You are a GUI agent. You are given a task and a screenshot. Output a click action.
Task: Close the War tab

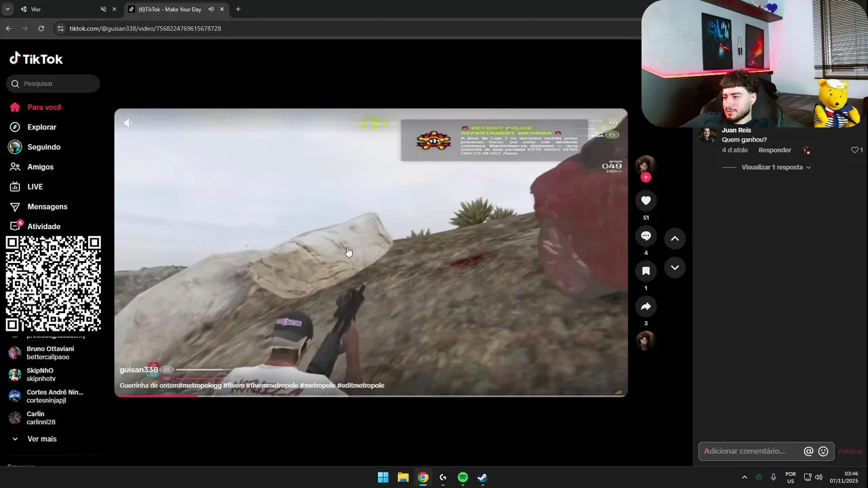114,9
